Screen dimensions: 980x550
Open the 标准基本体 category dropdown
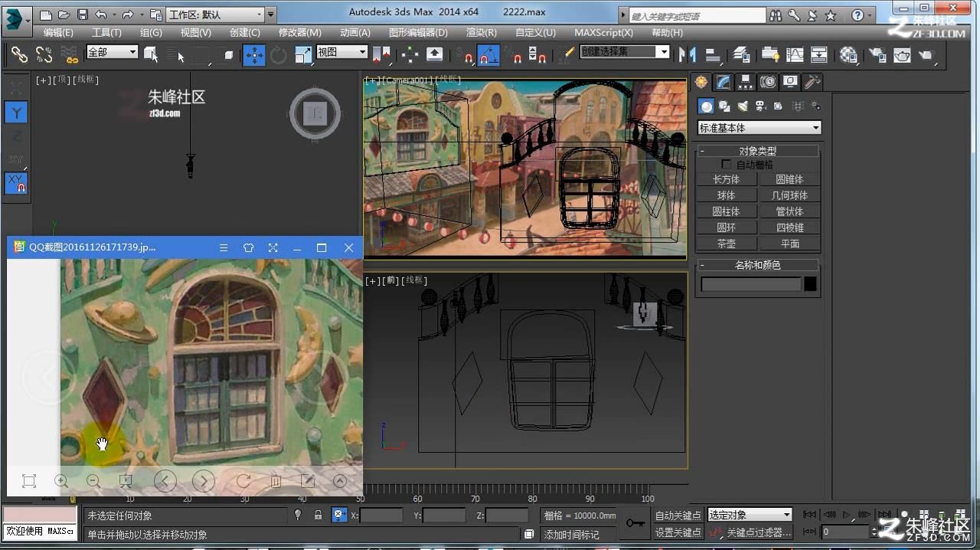(x=759, y=128)
